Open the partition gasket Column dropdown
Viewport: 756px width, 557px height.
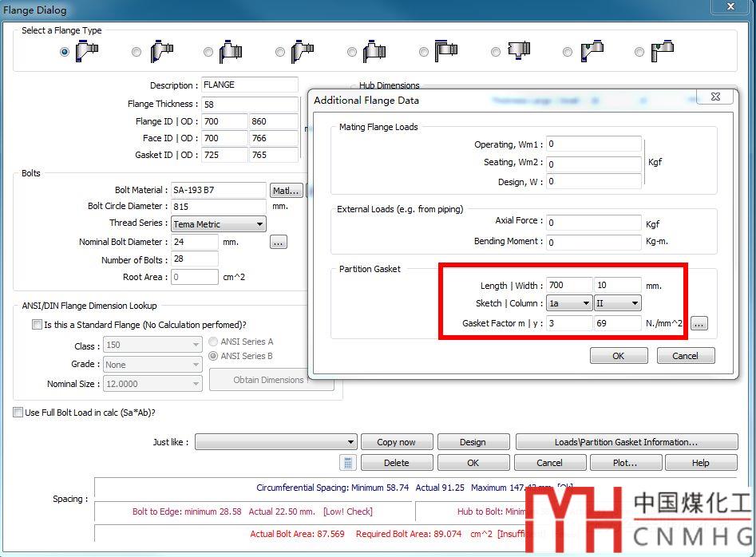point(618,303)
